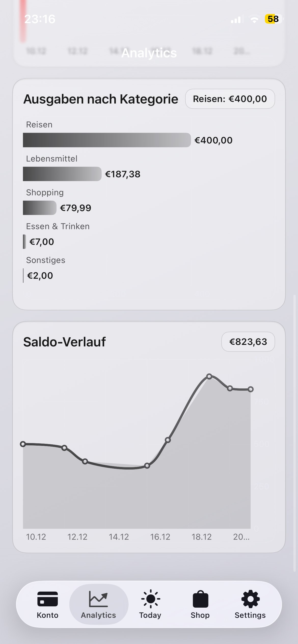Tap the battery level indicator
298x644 pixels.
pyautogui.click(x=274, y=19)
